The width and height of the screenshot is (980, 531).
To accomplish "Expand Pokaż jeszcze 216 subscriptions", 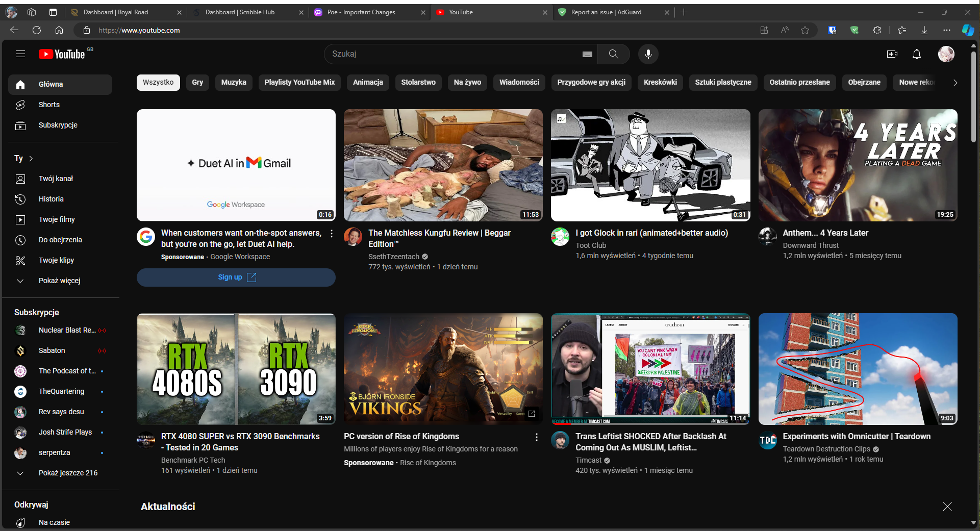I will 68,473.
